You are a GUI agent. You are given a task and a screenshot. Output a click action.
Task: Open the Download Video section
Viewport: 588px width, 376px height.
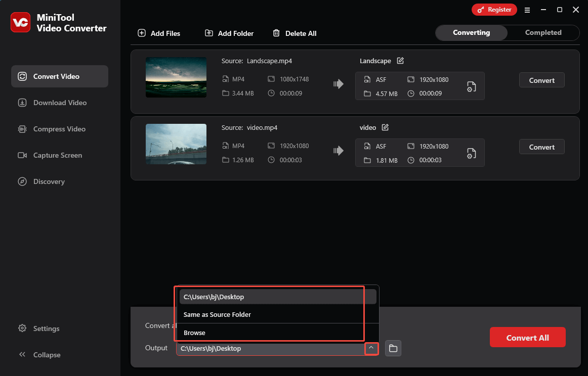pos(52,103)
